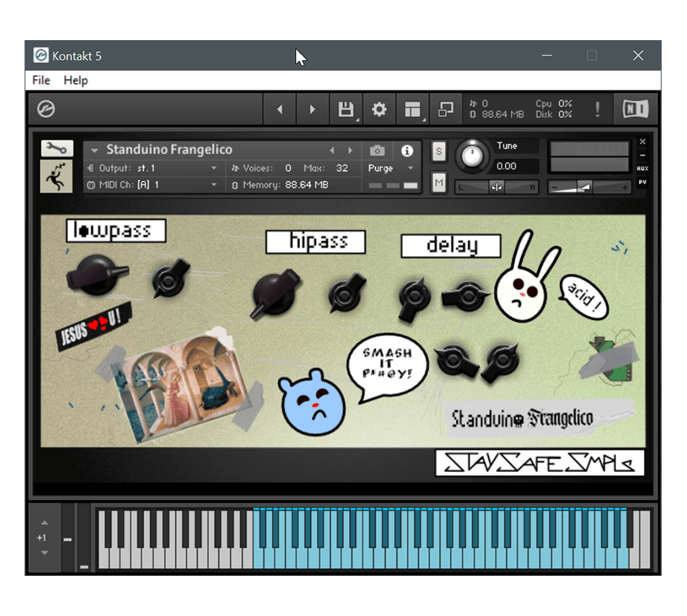Click the pan L-R slider

[x=496, y=187]
